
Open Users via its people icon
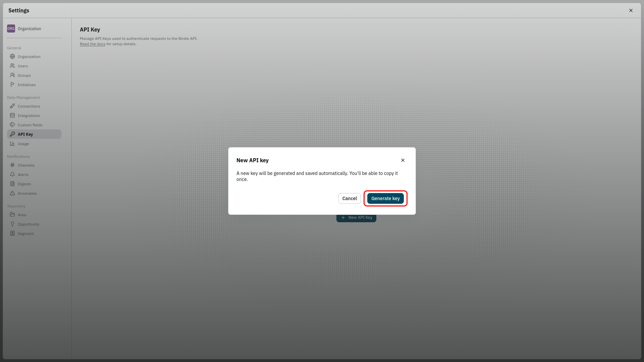(x=12, y=66)
